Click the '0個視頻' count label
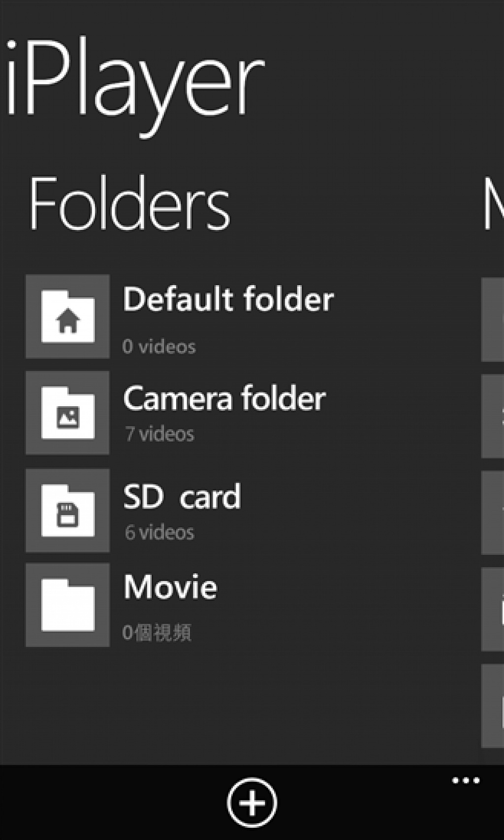This screenshot has width=504, height=840. point(157,633)
